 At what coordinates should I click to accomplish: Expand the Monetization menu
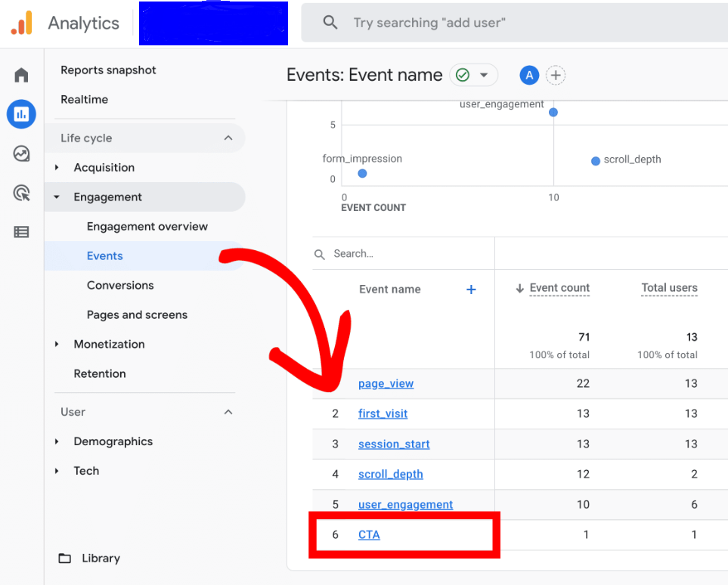57,344
